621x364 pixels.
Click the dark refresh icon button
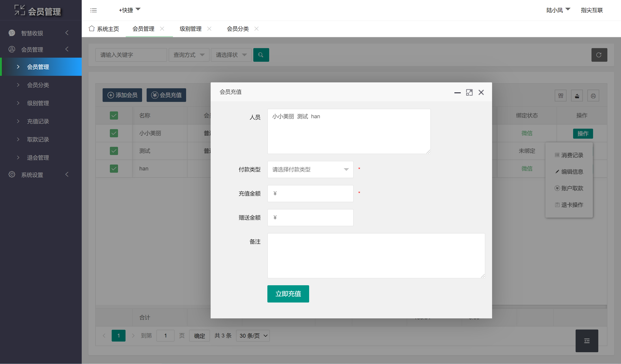pos(599,55)
